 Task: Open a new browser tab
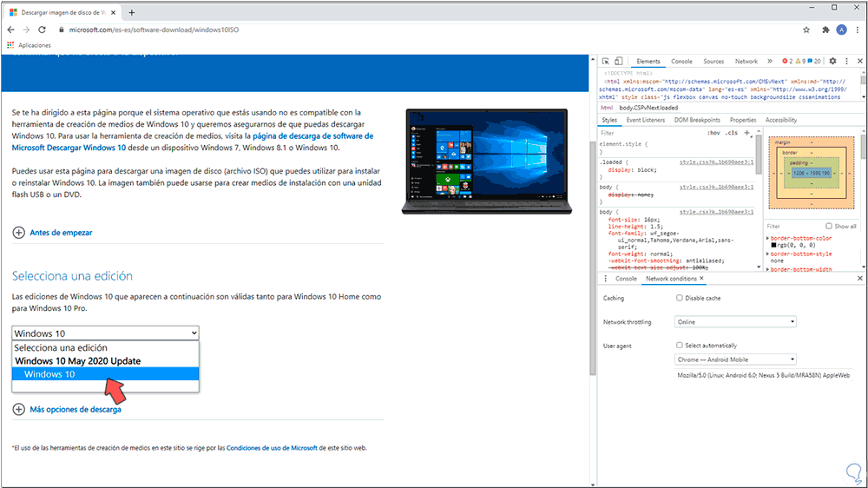pyautogui.click(x=132, y=12)
